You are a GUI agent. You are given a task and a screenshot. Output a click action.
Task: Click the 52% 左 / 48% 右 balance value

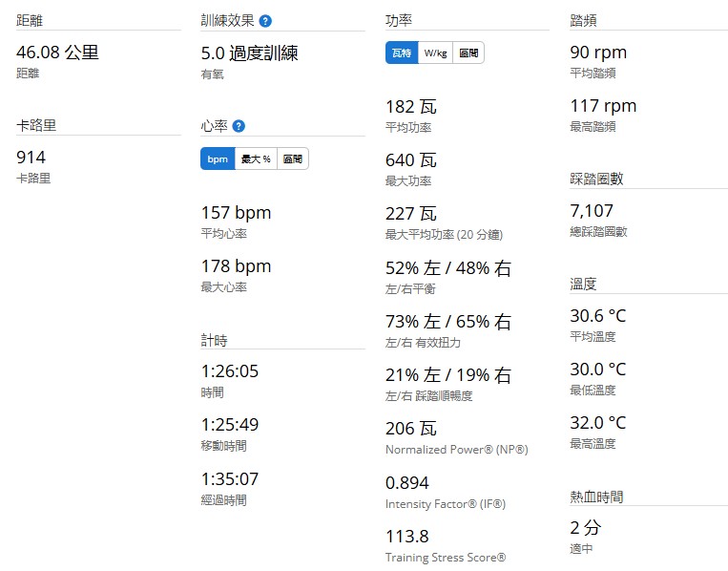(447, 269)
